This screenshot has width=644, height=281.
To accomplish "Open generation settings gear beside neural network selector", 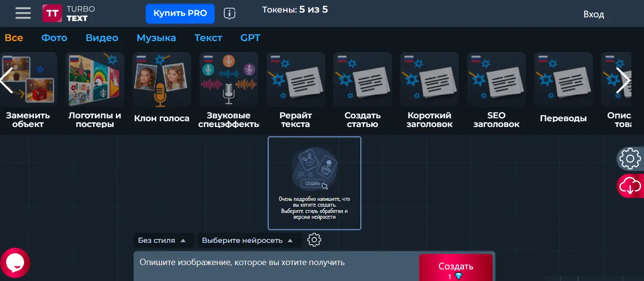I will 314,240.
